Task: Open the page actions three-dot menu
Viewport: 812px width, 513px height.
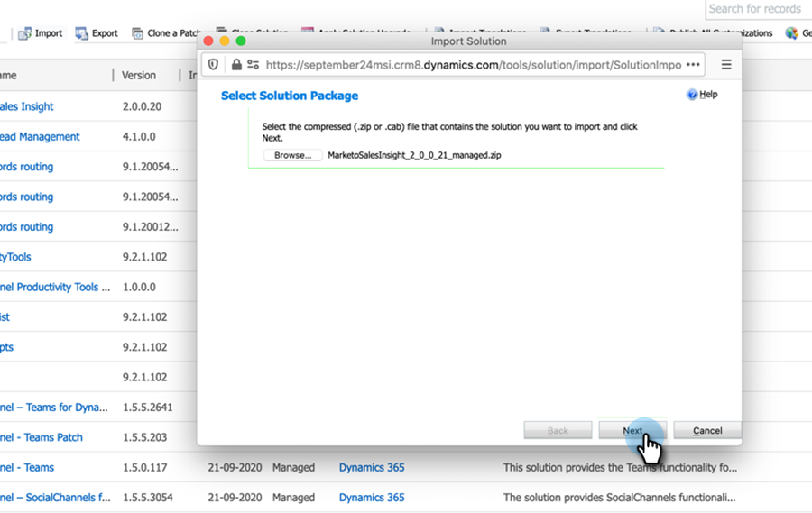Action: point(693,65)
